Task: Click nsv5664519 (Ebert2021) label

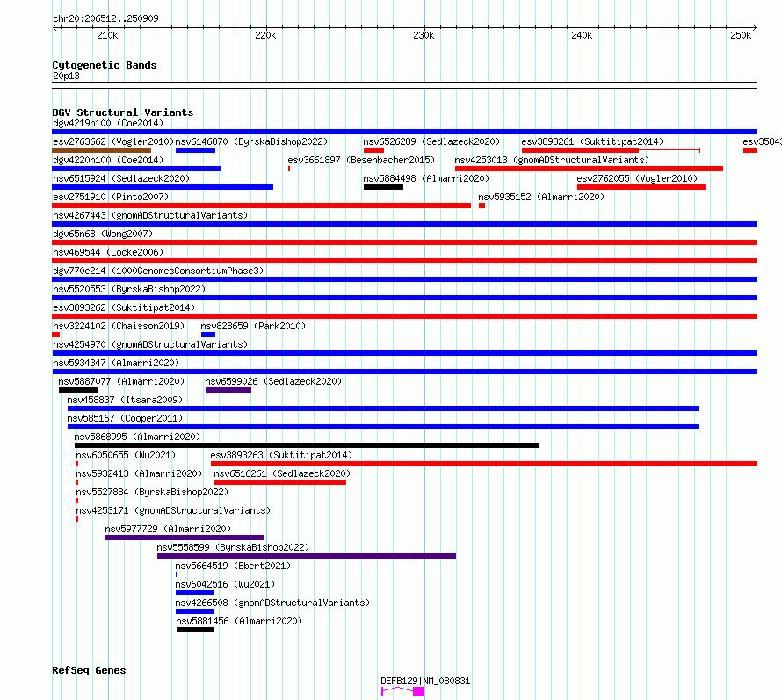Action: point(233,566)
